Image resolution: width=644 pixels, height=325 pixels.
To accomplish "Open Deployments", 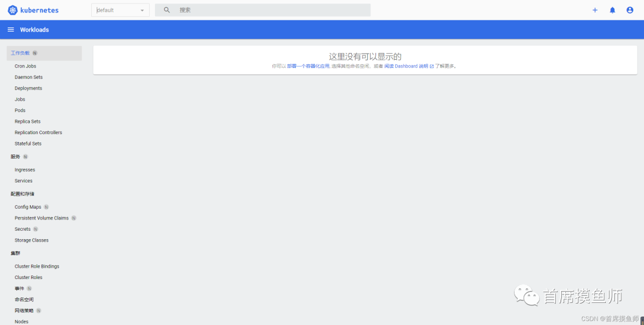I will tap(29, 88).
